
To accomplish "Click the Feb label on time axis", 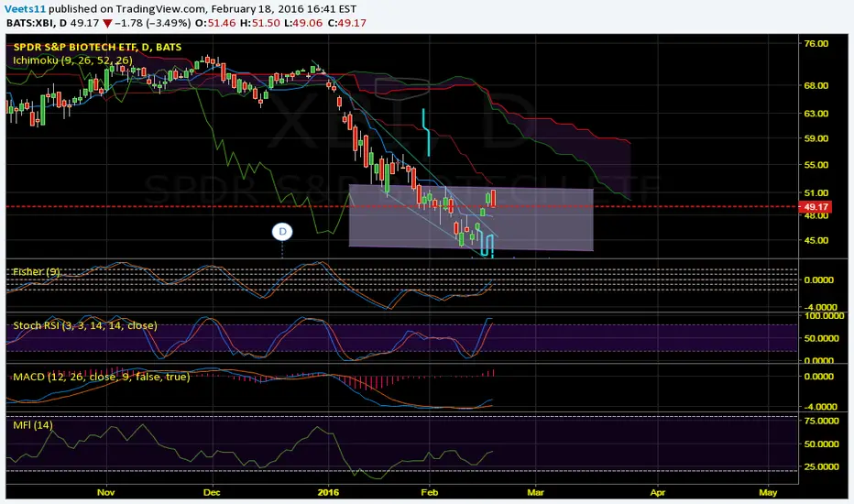I will [x=429, y=493].
